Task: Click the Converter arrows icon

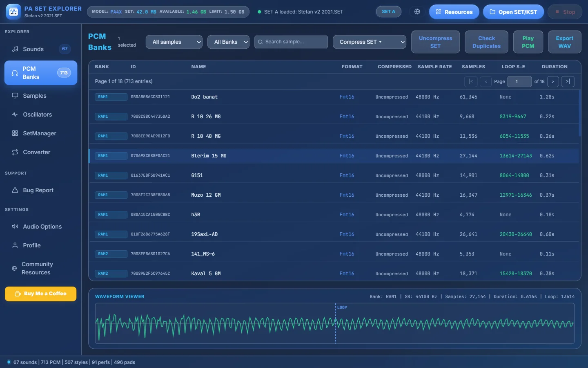Action: click(15, 152)
